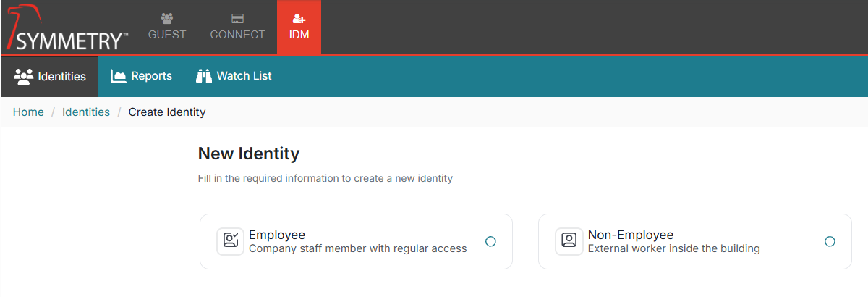Click the Home breadcrumb link
The height and width of the screenshot is (297, 868).
[28, 112]
